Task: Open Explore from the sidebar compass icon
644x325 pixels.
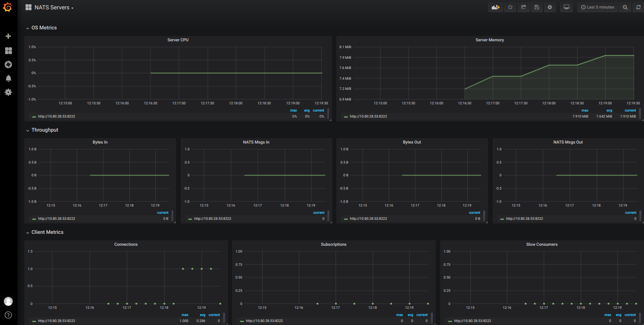Action: (x=8, y=64)
